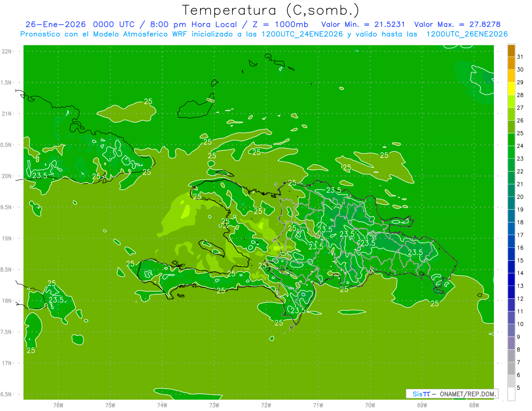Select the legend swatch between 27 and 28
Viewport: 532px width, 411px height.
(511, 102)
